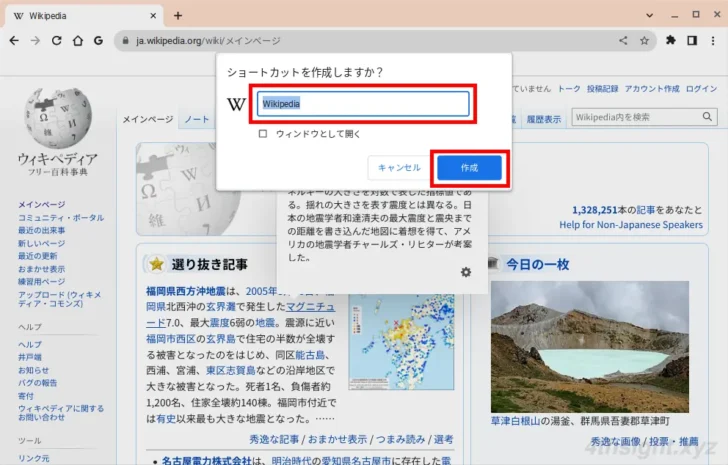Screen dimensions: 728x465
Task: Open sidebar メインページ link
Action: tap(41, 205)
